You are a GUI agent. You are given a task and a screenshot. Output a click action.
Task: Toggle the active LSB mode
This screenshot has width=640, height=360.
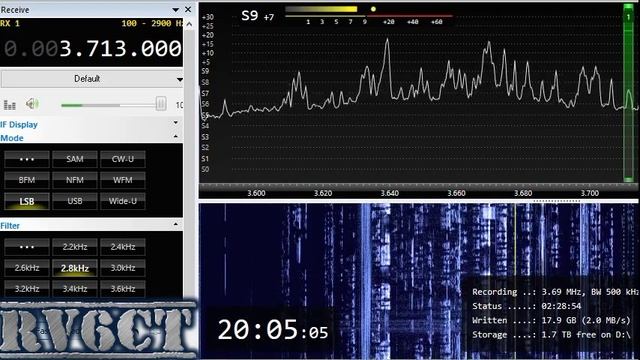point(27,201)
